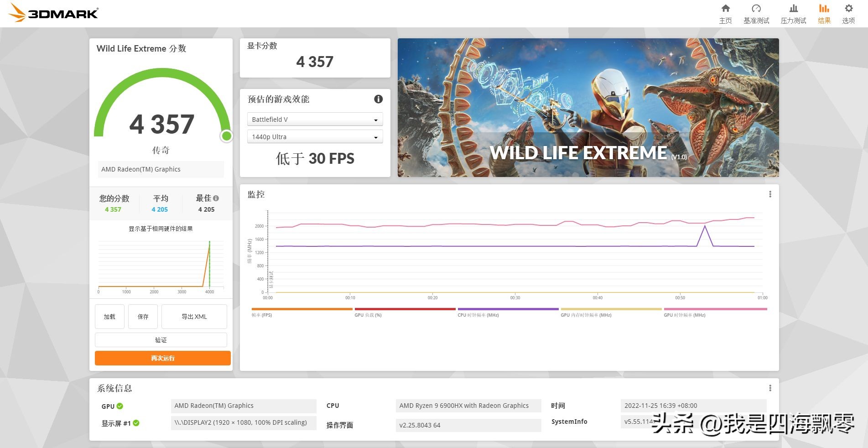The width and height of the screenshot is (868, 448).
Task: Click the Wild Life Extreme banner image
Action: [x=588, y=108]
